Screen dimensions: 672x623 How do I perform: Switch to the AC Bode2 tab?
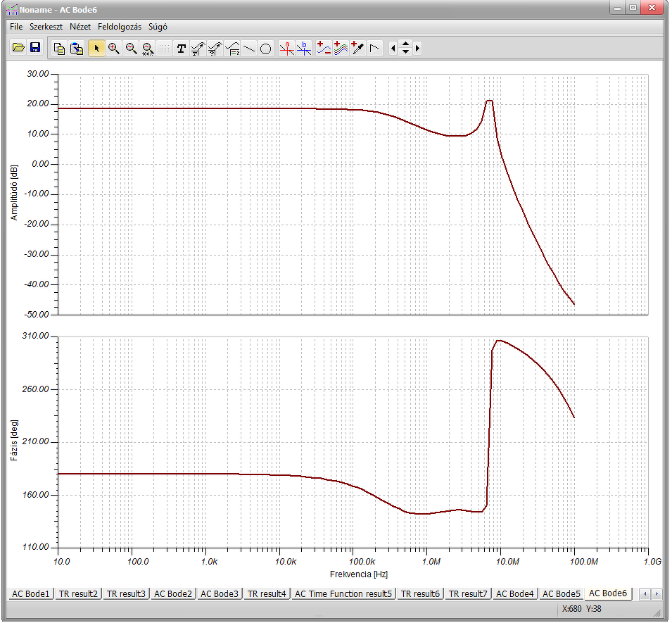pos(172,594)
